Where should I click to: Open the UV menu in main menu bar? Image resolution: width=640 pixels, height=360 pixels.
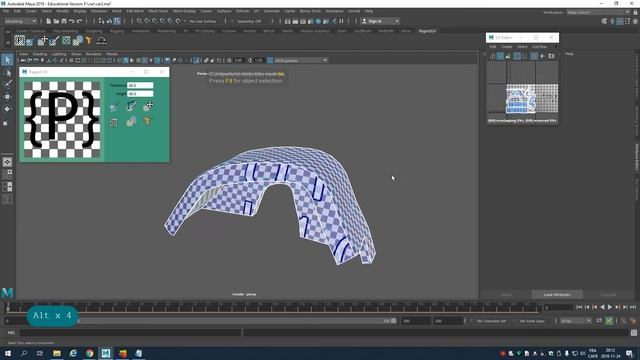256,11
